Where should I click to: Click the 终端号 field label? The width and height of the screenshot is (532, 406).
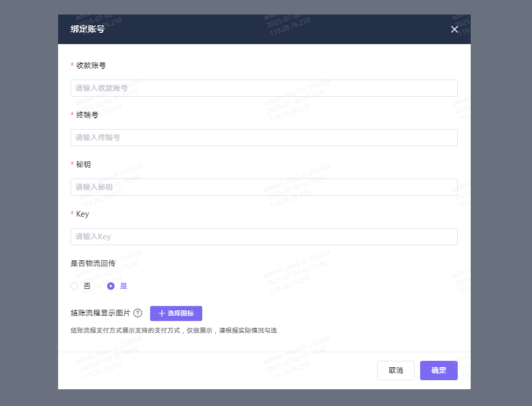(87, 115)
